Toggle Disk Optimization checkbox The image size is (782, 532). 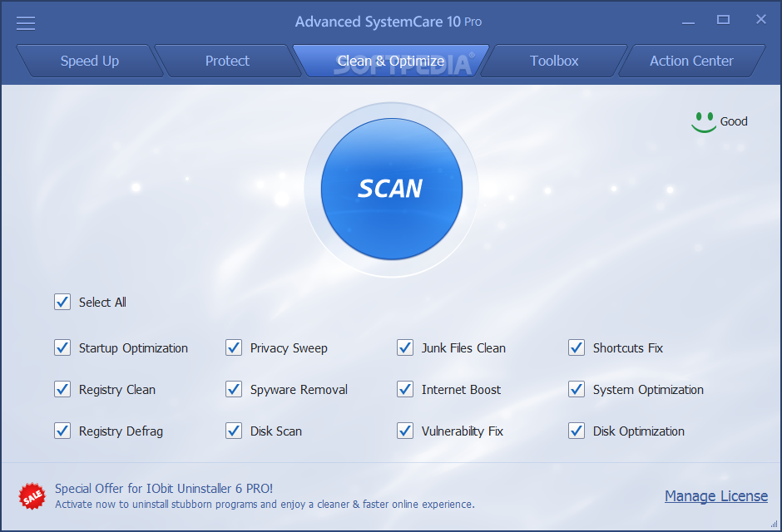pyautogui.click(x=577, y=431)
